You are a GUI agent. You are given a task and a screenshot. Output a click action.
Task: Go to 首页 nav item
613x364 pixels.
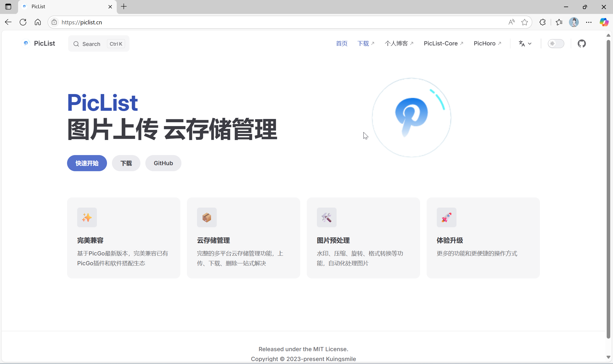click(x=342, y=43)
